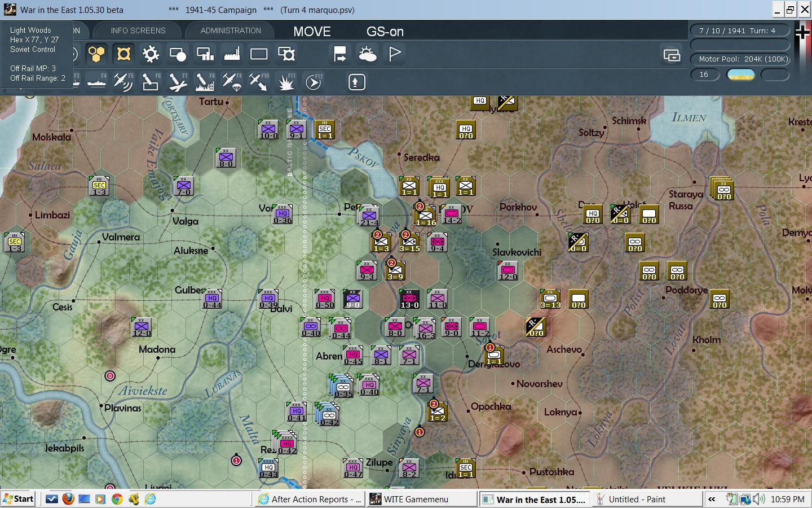This screenshot has height=508, width=812.
Task: Select air transport mode F9
Action: 232,82
